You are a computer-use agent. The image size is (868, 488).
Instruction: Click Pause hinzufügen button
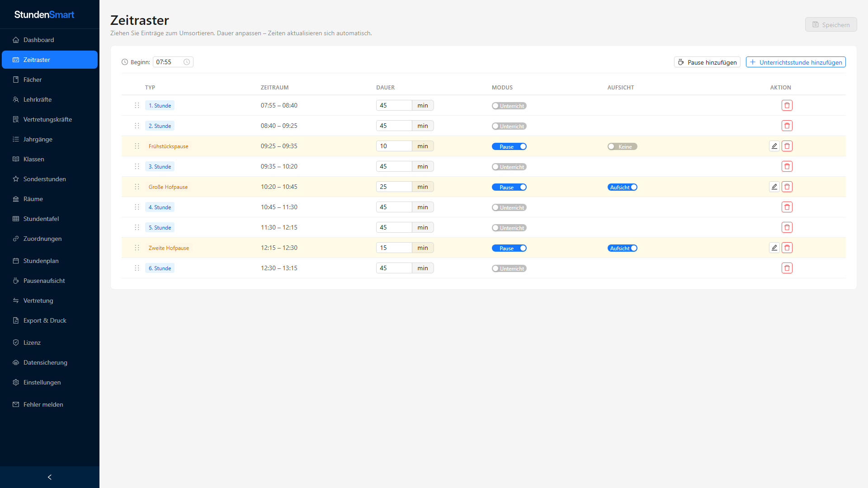tap(707, 62)
